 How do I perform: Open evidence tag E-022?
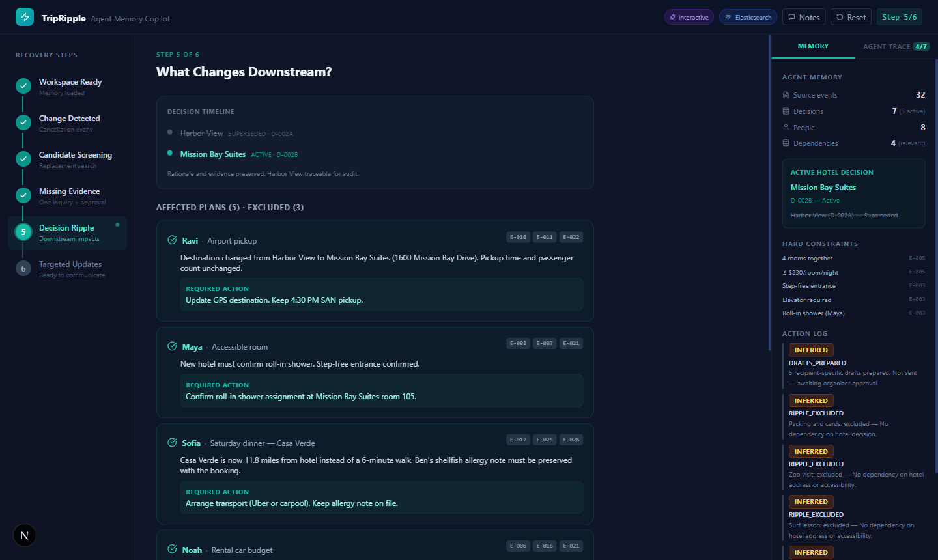(571, 237)
